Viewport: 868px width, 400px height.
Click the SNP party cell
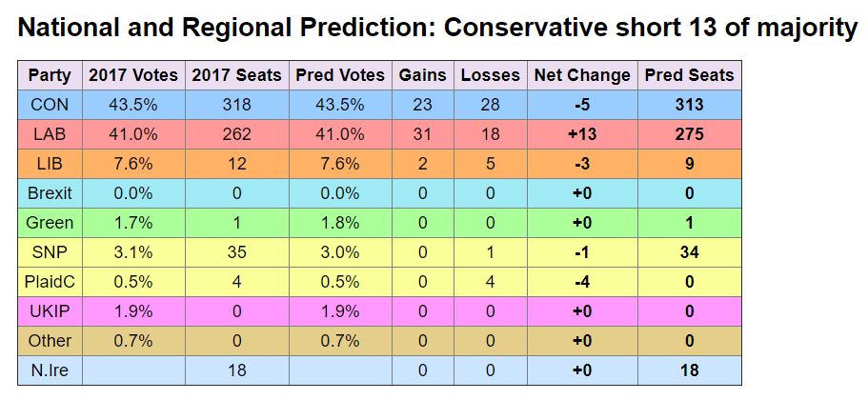(50, 252)
